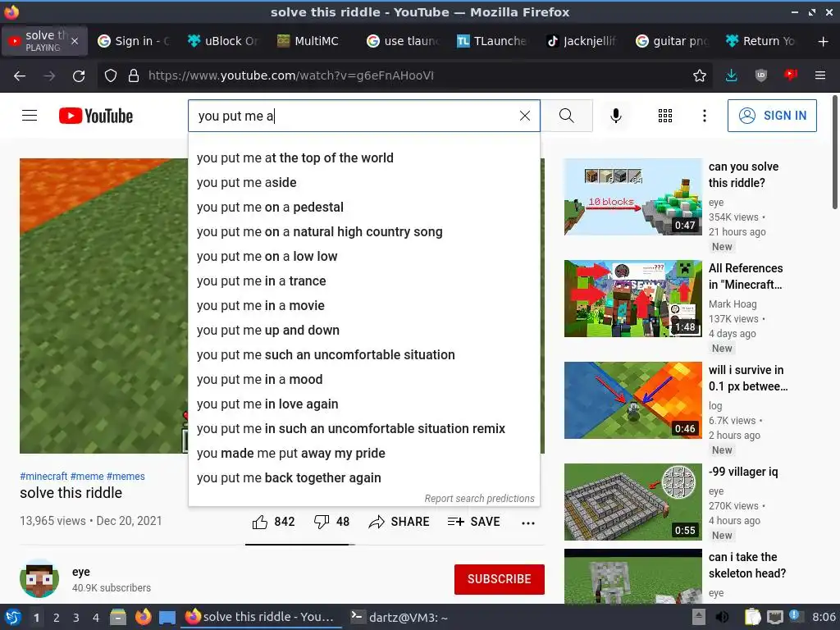The width and height of the screenshot is (840, 630).
Task: Open the tracking protection shield icon
Action: pyautogui.click(x=111, y=76)
